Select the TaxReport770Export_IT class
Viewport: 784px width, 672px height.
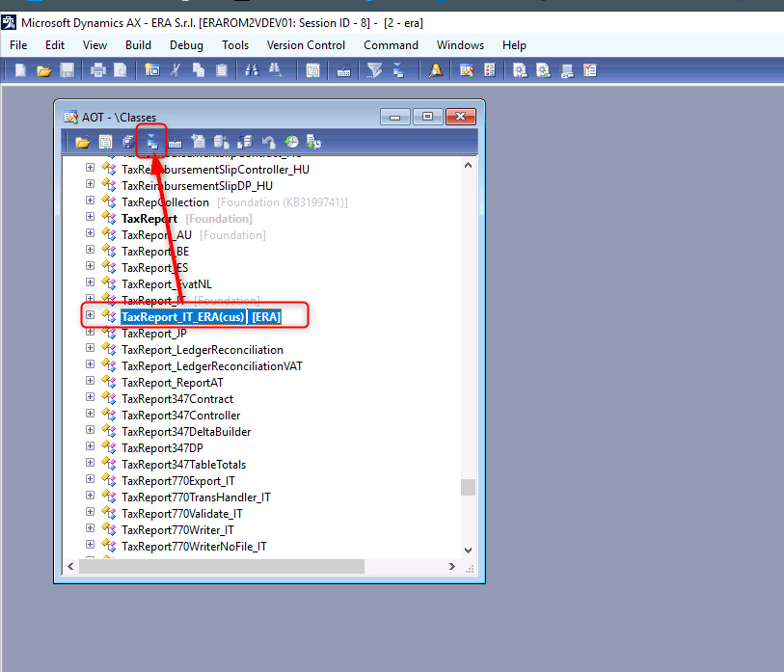[177, 480]
